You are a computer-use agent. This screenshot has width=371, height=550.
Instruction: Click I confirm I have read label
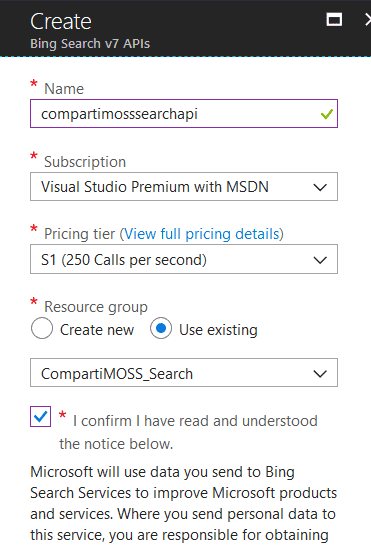[x=189, y=432]
